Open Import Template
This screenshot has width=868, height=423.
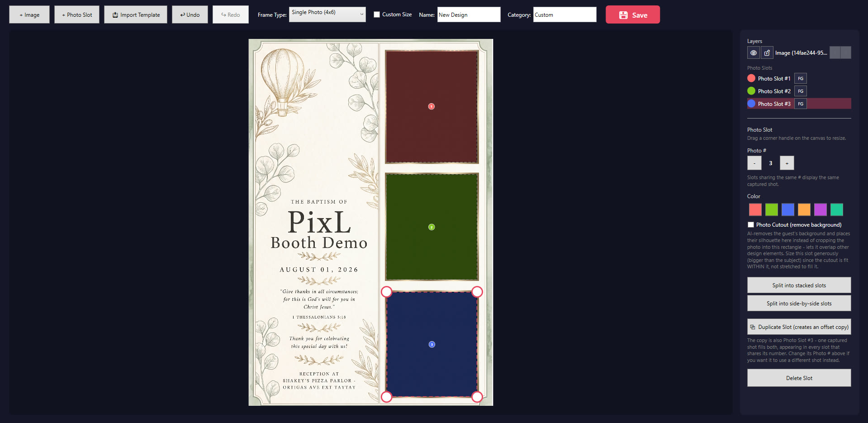tap(136, 14)
